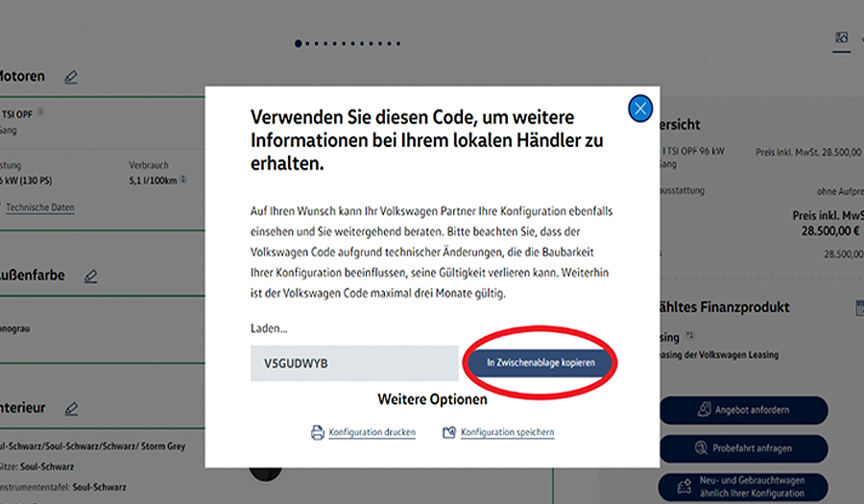864x504 pixels.
Task: Click Angebot anfordern button
Action: (x=743, y=410)
